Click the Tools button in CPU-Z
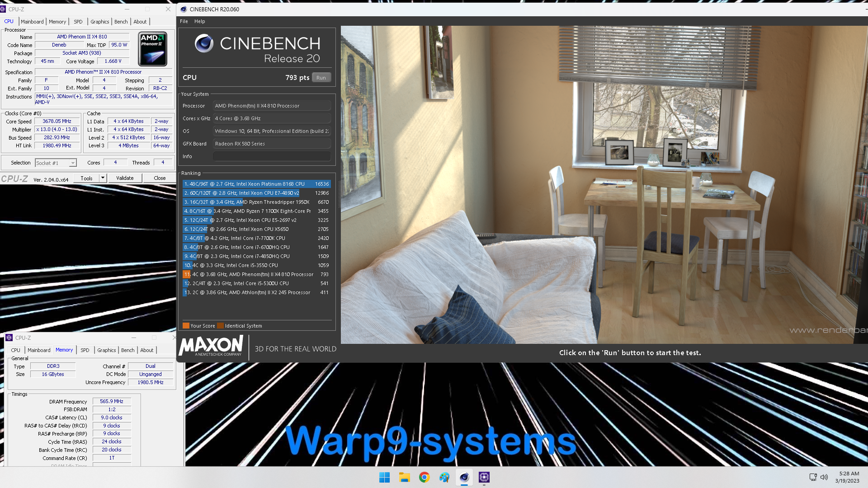Viewport: 868px width, 488px height. coord(87,178)
